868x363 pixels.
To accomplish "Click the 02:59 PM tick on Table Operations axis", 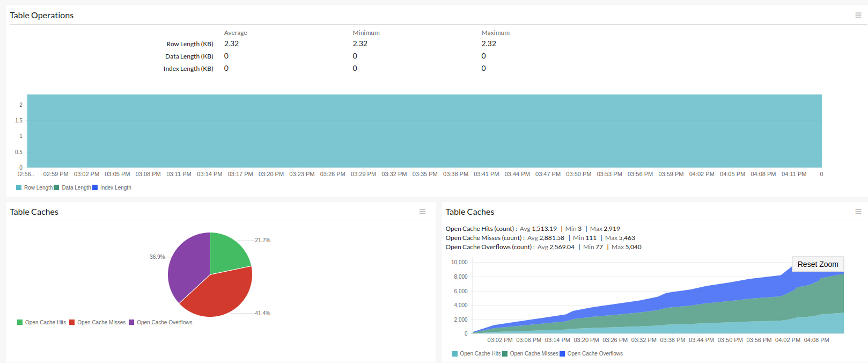I will coord(56,174).
